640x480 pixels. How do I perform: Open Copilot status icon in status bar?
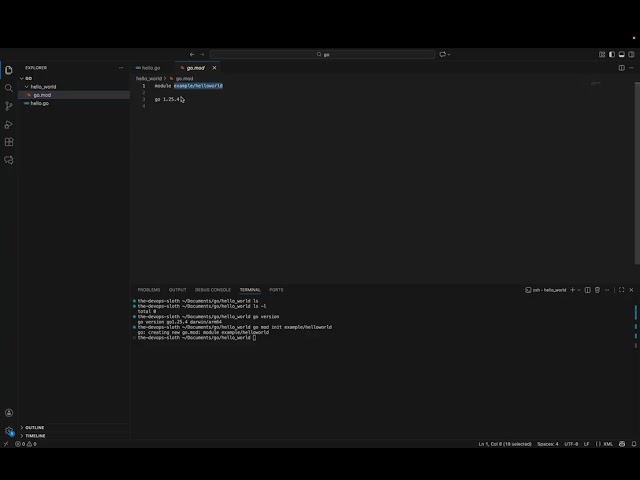click(x=622, y=444)
